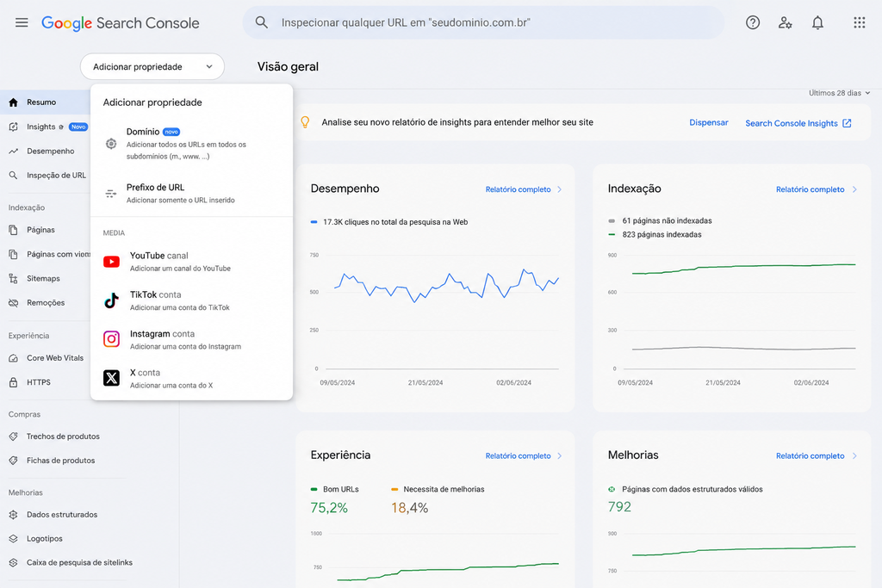Click the HTTPS padlock icon
This screenshot has height=588, width=882.
point(14,382)
